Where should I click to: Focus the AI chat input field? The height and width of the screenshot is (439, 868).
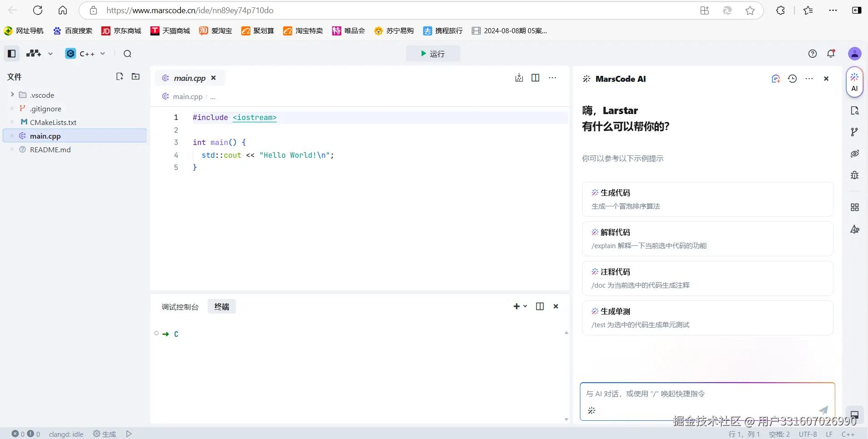708,394
